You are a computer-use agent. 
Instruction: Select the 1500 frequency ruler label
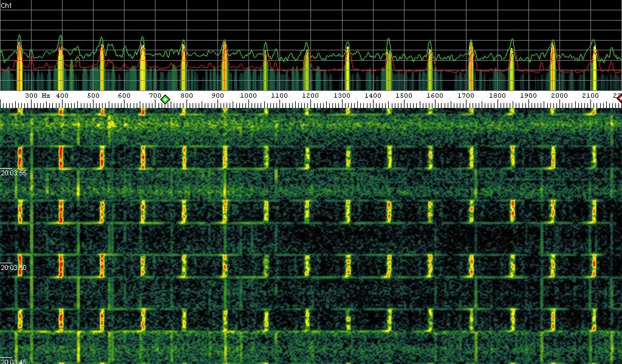point(404,95)
